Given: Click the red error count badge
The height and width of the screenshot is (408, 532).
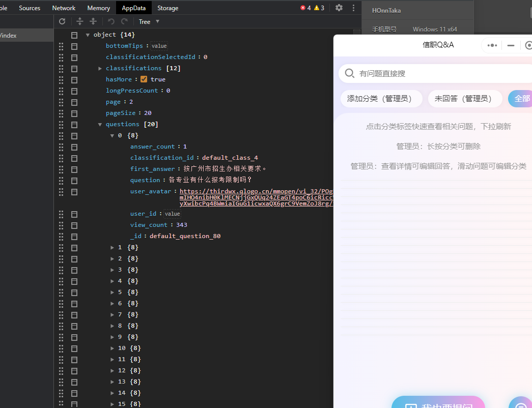Looking at the screenshot, I should (305, 8).
